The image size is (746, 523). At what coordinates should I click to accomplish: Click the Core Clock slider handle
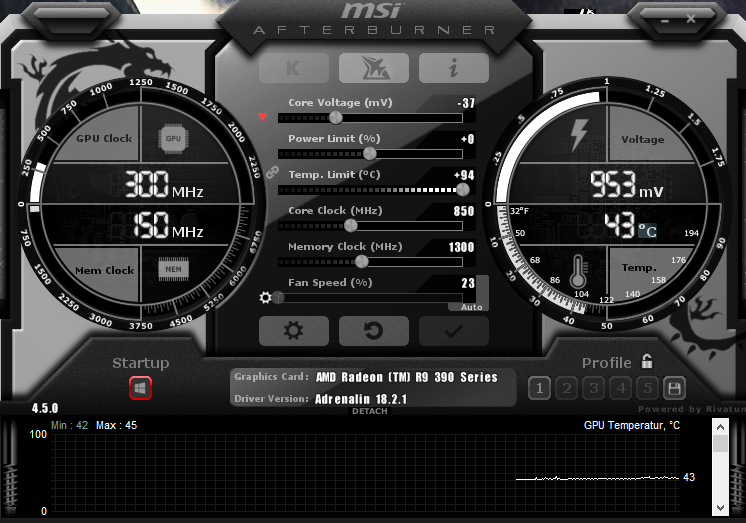(x=351, y=226)
